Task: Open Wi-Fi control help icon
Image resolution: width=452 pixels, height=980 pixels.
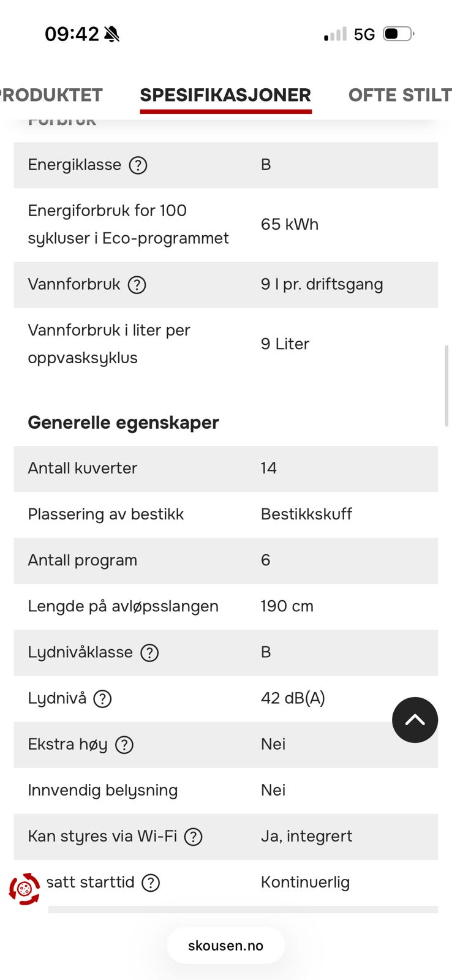Action: tap(194, 837)
